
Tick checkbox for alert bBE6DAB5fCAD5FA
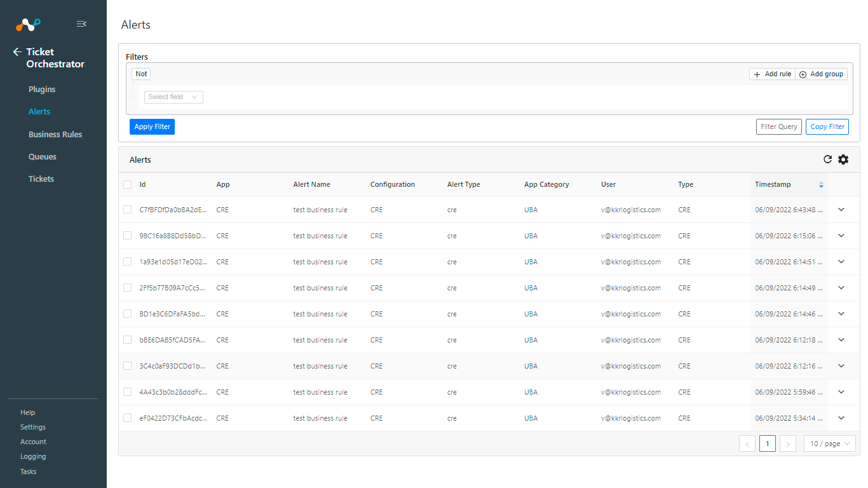128,340
